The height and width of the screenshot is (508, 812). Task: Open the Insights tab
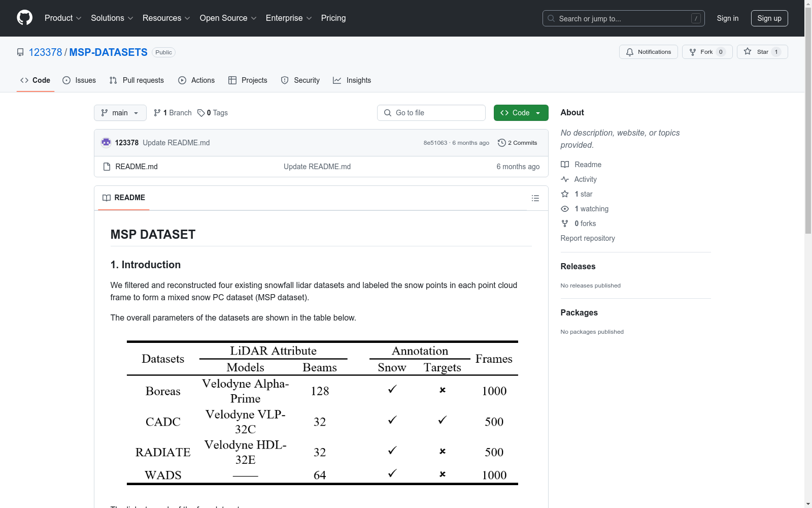(352, 80)
